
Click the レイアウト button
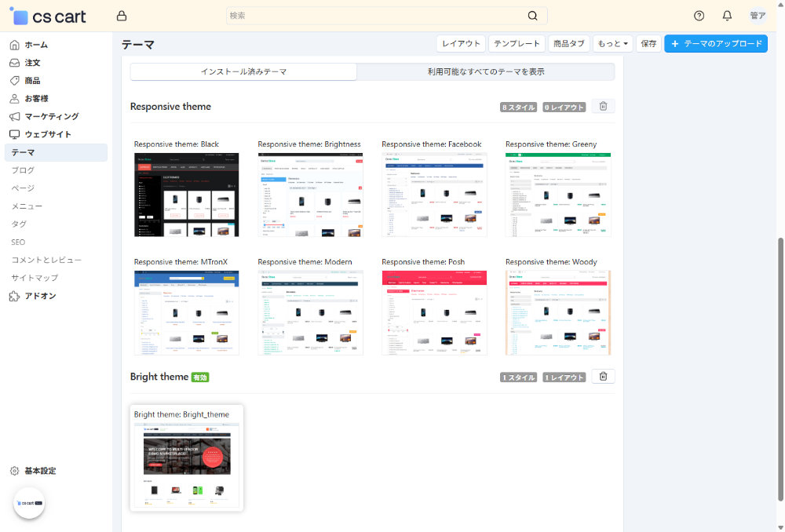(461, 44)
